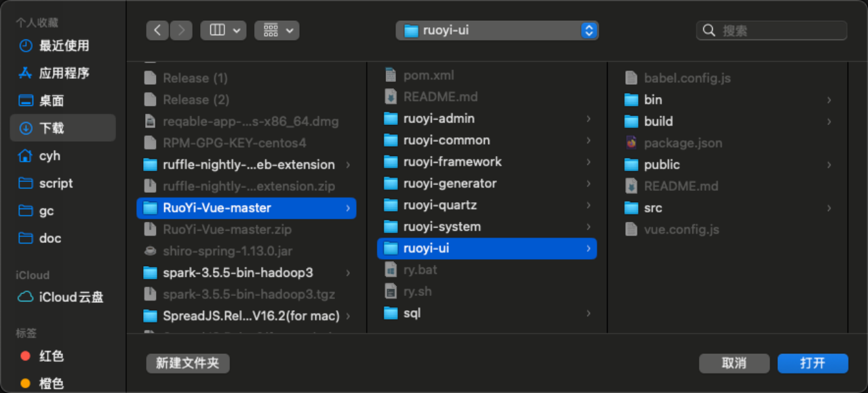Select the ruoyi-generator folder icon
This screenshot has height=393, width=868.
point(390,183)
